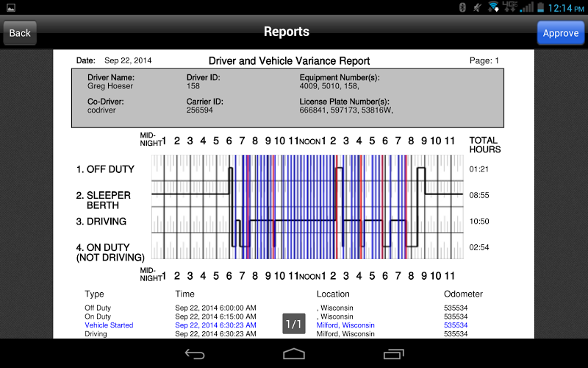Tap Driving total hours 10:50
Image resolution: width=588 pixels, height=368 pixels.
479,222
